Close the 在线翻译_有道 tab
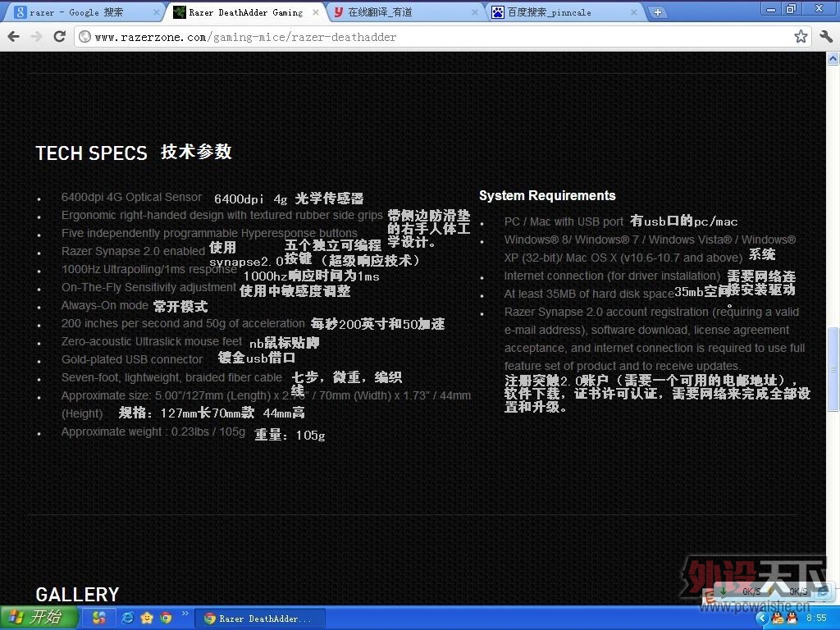Screen dimensions: 840x630 point(474,11)
